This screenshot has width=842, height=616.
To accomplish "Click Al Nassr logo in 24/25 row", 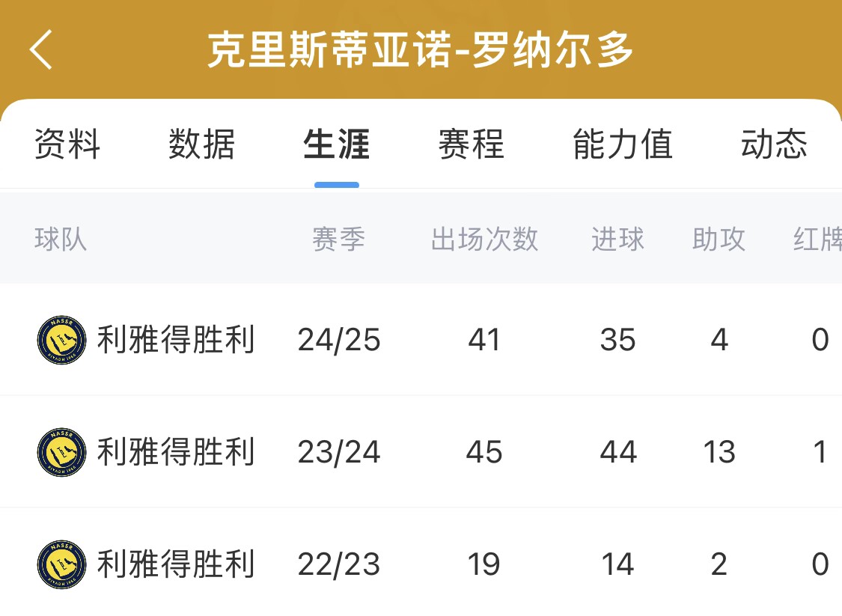I will [x=62, y=340].
